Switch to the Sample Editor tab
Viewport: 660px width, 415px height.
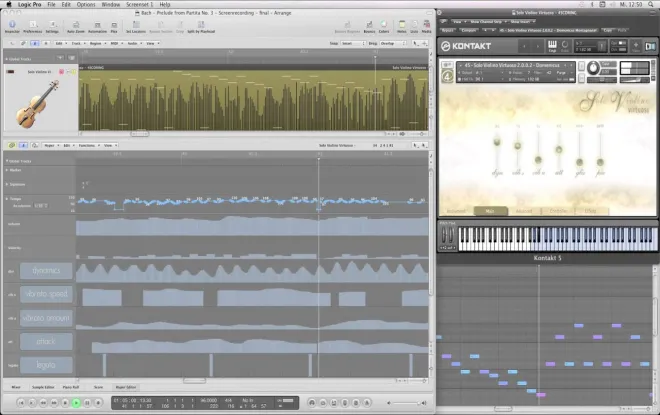click(43, 387)
